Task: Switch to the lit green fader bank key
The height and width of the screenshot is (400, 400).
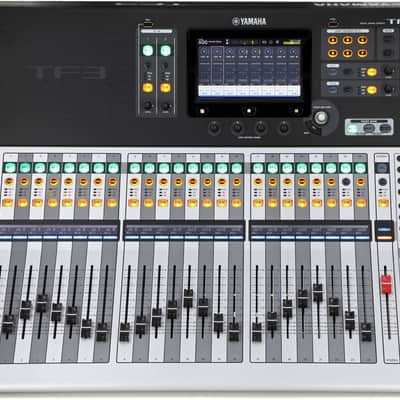Action: [353, 128]
